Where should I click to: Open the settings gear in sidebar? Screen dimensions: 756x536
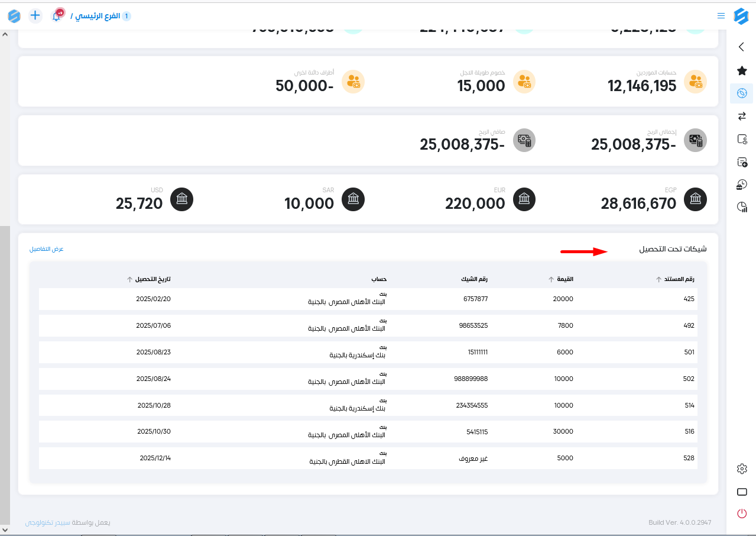742,469
